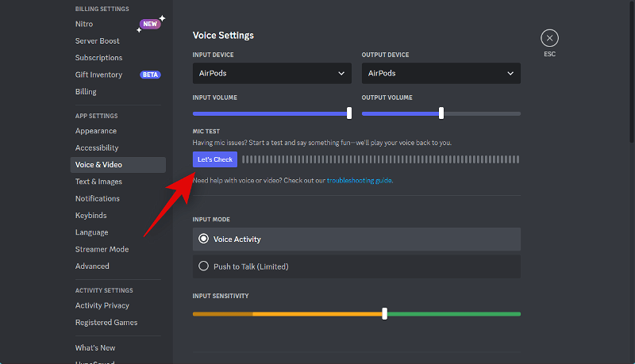This screenshot has width=635, height=364.
Task: Click the BETA badge beside Gift Inventory
Action: (x=150, y=75)
